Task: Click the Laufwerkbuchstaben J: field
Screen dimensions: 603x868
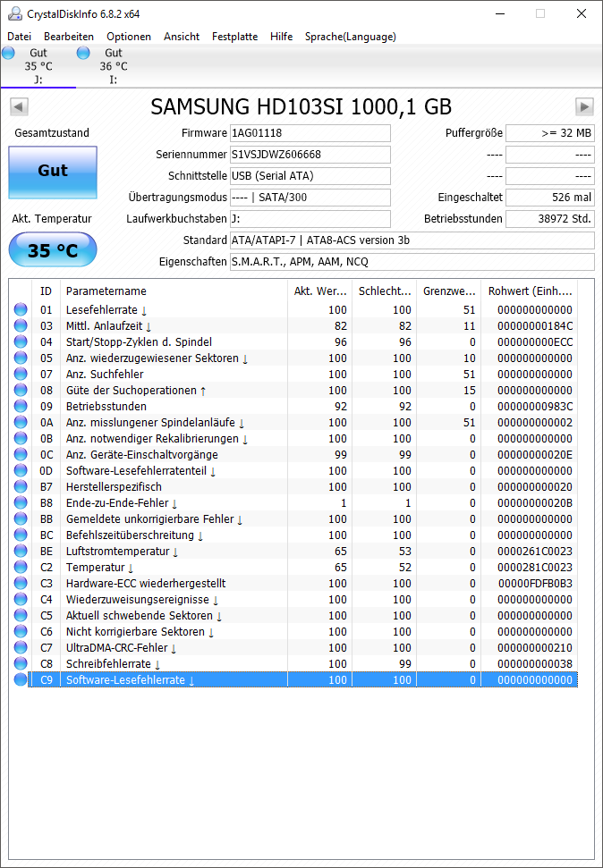Action: click(310, 219)
